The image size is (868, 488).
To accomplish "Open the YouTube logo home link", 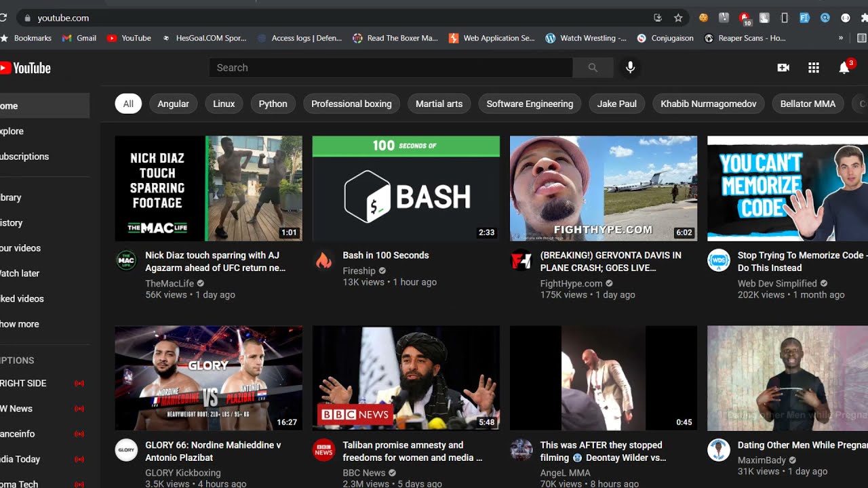I will click(25, 68).
